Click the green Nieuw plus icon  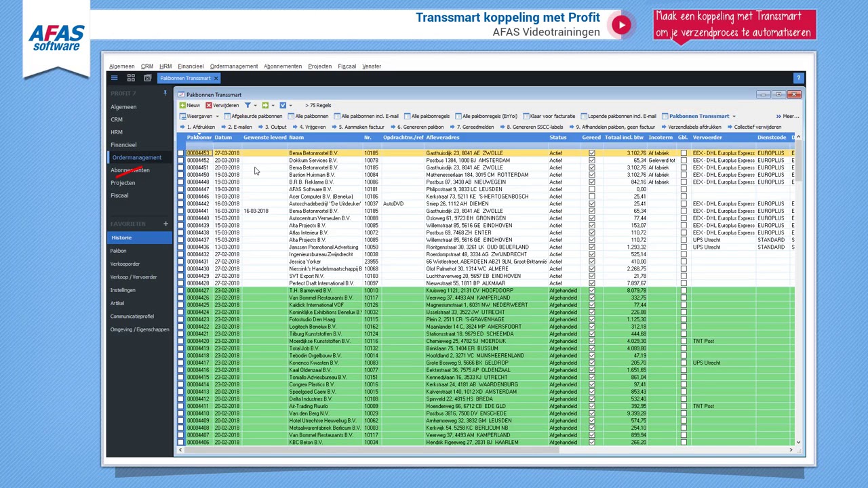pyautogui.click(x=182, y=105)
